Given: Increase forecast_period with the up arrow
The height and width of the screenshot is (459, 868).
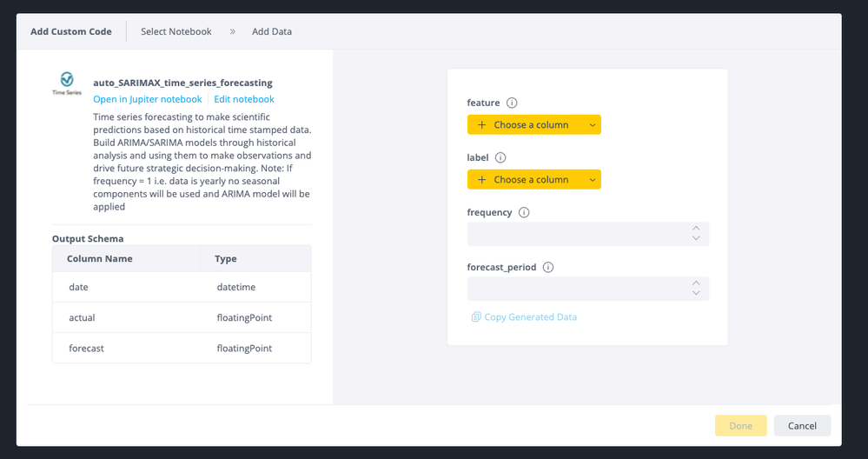Looking at the screenshot, I should pos(695,283).
